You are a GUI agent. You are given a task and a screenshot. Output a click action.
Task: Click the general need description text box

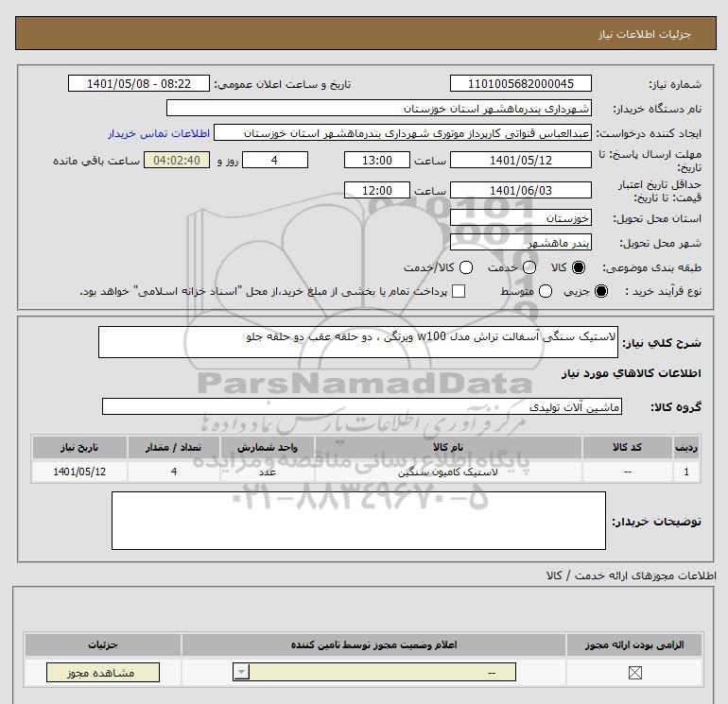(358, 342)
